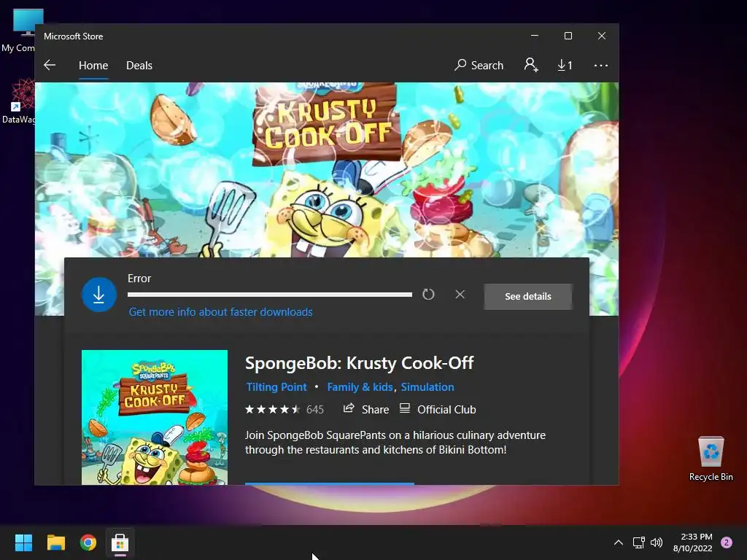
Task: Minimize the Microsoft Store window
Action: point(535,36)
